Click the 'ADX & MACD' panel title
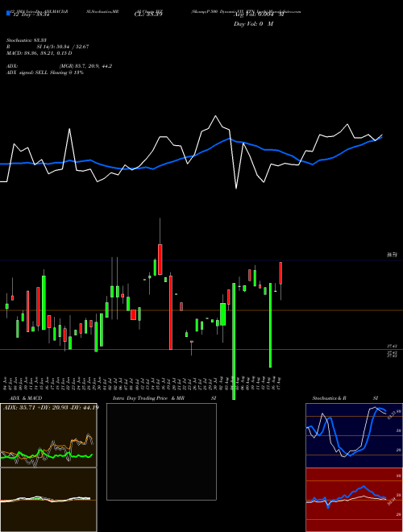403x532 pixels. pyautogui.click(x=24, y=398)
